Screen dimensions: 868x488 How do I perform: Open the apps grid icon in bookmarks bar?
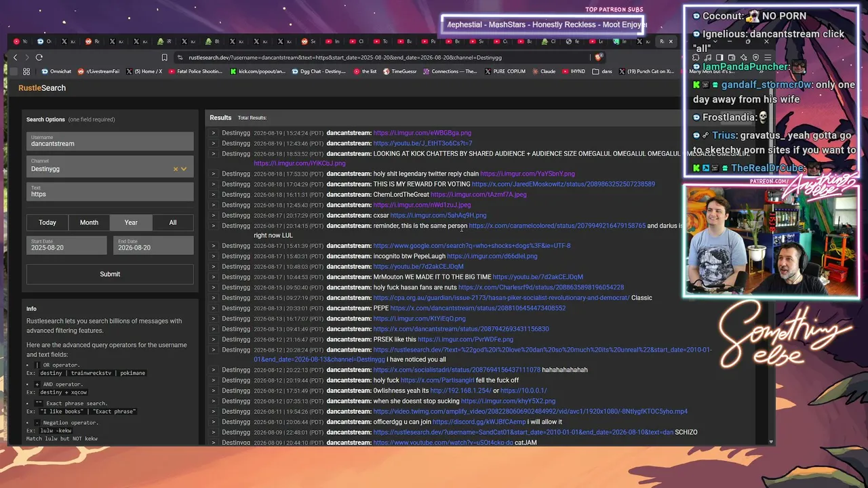point(26,71)
